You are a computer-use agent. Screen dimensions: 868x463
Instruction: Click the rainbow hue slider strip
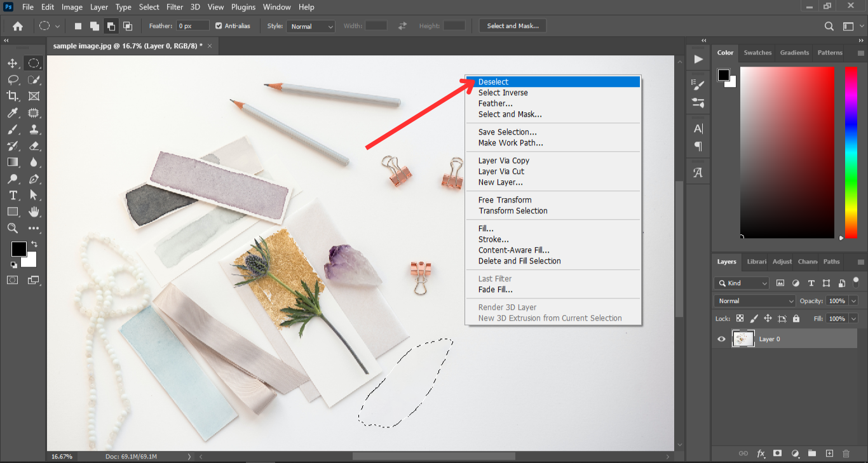850,152
